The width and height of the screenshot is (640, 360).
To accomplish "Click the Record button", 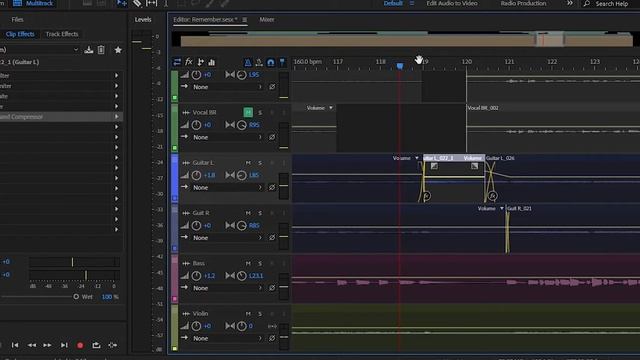I will (x=80, y=345).
